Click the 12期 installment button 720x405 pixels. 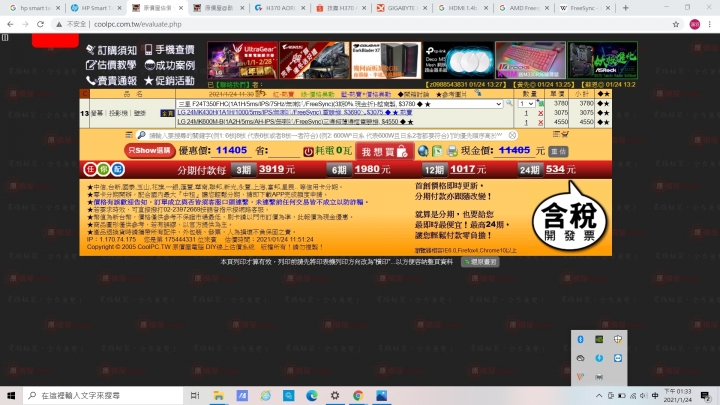click(434, 170)
